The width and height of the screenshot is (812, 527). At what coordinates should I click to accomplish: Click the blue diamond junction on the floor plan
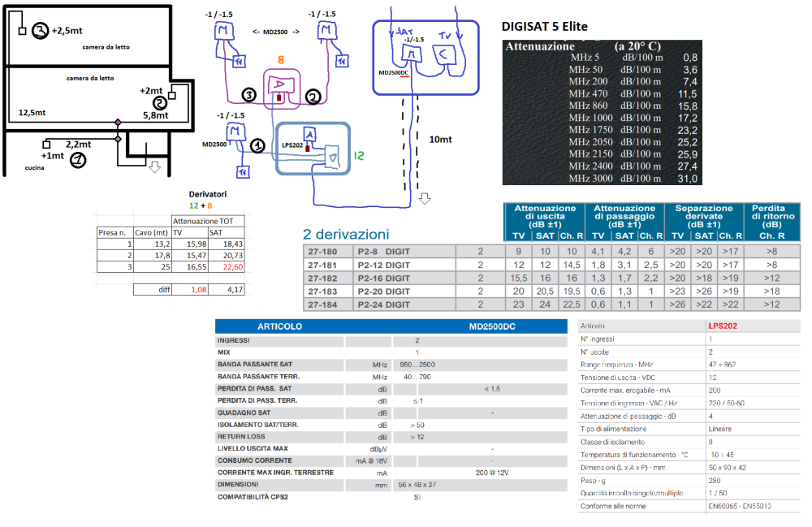pyautogui.click(x=119, y=140)
